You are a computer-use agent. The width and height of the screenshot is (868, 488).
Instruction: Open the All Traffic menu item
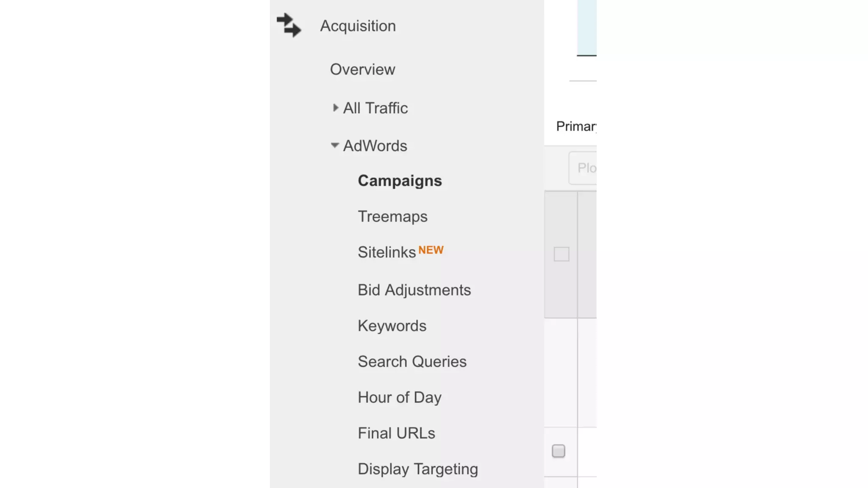375,108
